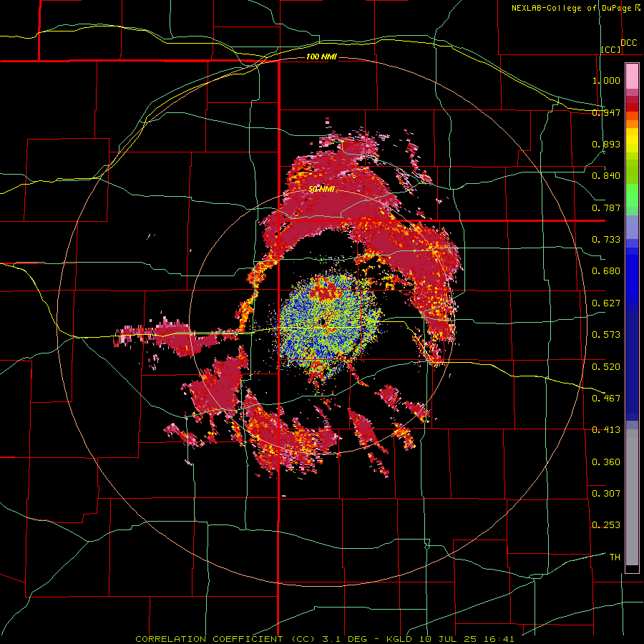644x644 pixels.
Task: Click the 0.893 scale value
Action: tap(606, 144)
